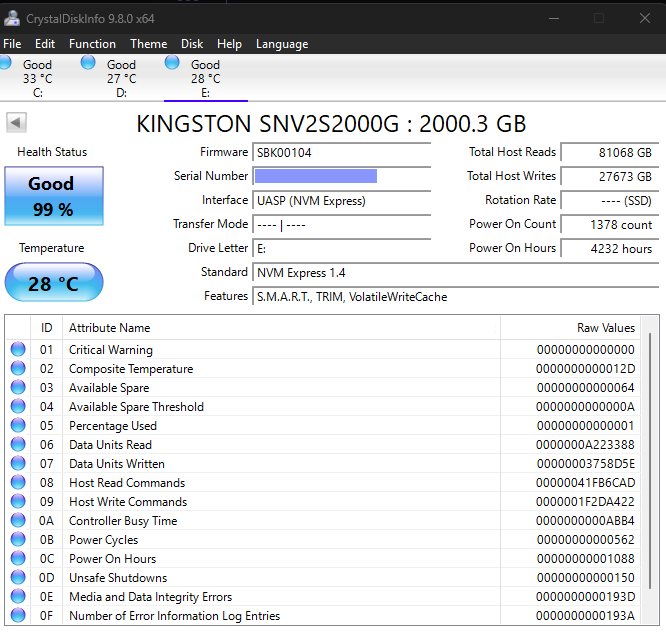Select the Unsafe Shutdowns attribute name

(x=118, y=578)
